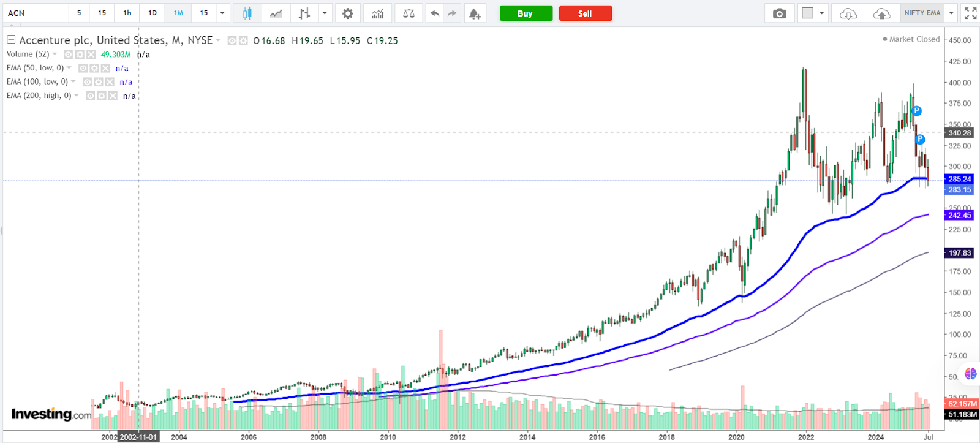The height and width of the screenshot is (443, 980).
Task: Load chart layout via cloud download icon
Action: point(848,13)
